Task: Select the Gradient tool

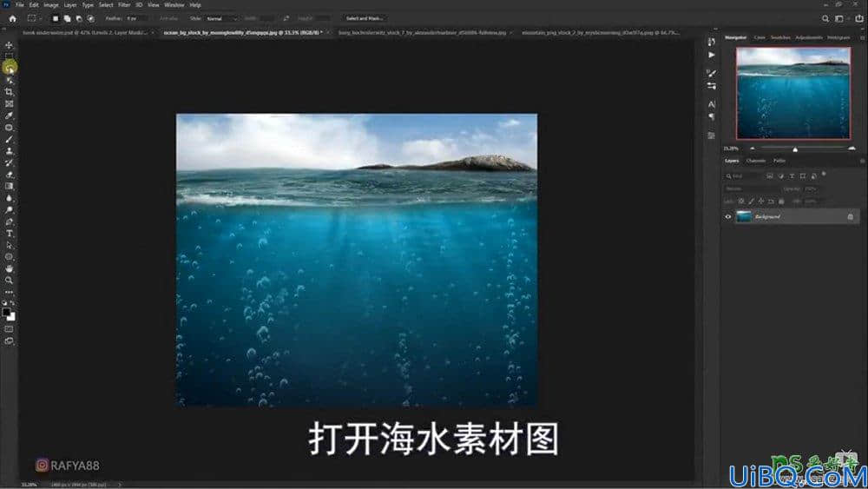Action: (9, 186)
